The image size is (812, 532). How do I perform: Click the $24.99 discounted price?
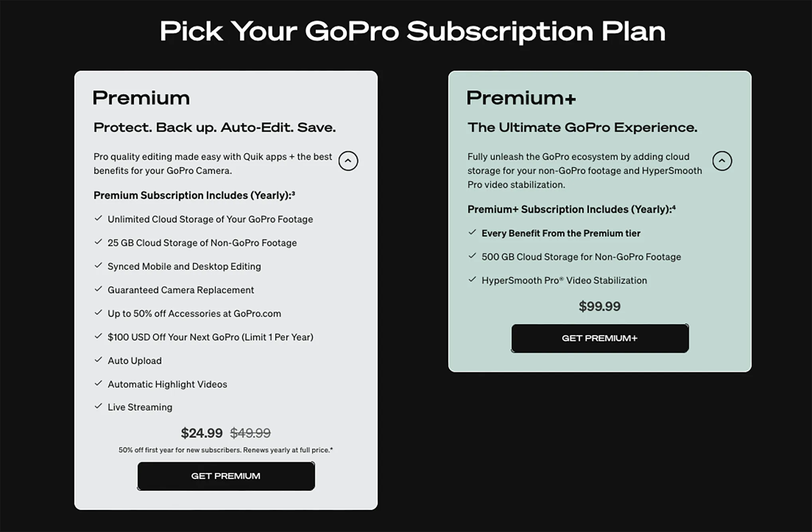(202, 433)
